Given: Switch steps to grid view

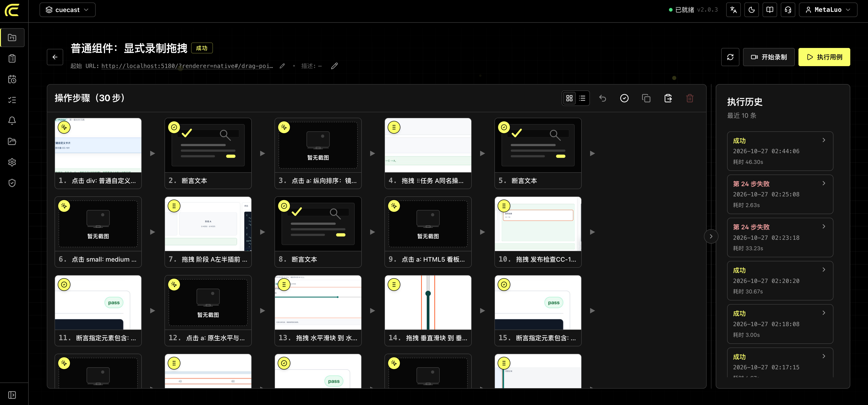Looking at the screenshot, I should tap(569, 98).
